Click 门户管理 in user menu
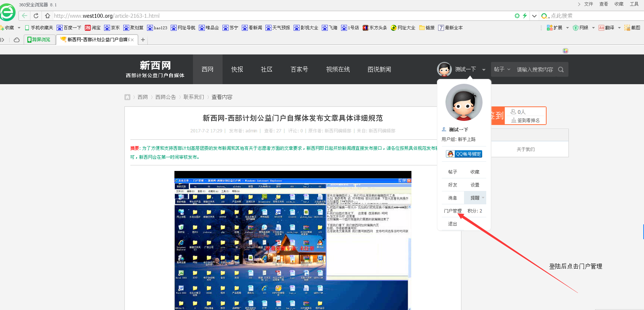The image size is (644, 310). (453, 211)
